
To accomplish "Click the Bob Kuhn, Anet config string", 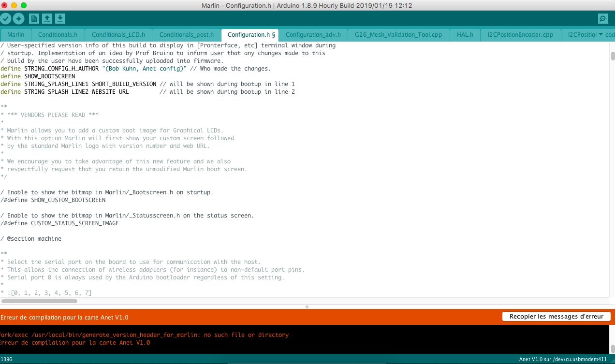I will click(145, 69).
